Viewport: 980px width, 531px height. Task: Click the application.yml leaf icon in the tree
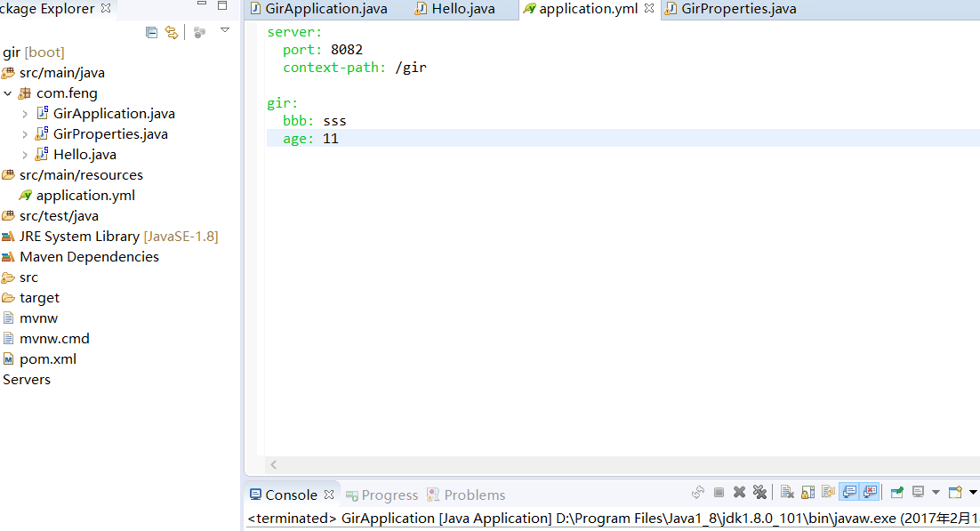pos(25,195)
